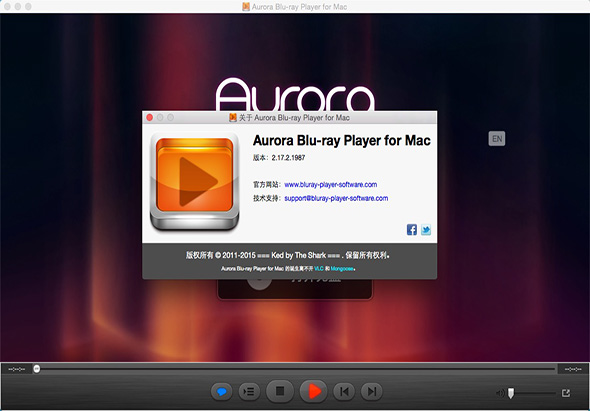Click the Mongoose link in footer
Screen dimensions: 590x411
click(x=342, y=269)
